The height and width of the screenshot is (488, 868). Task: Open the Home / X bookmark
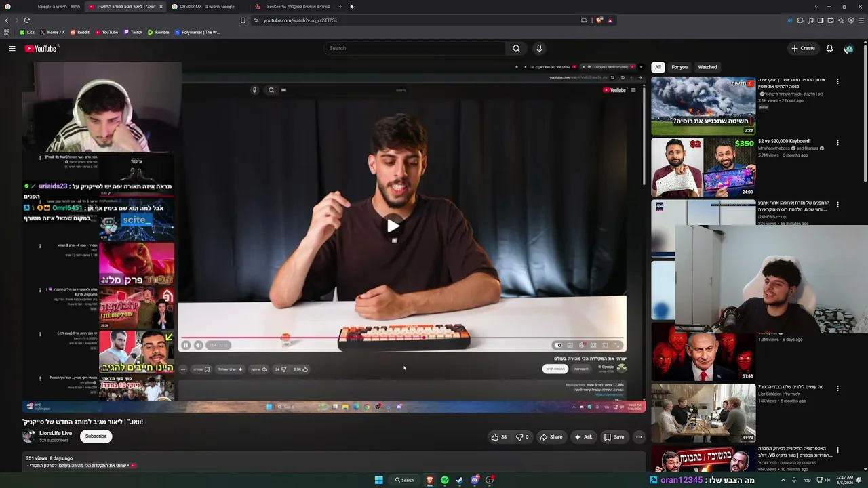(52, 32)
